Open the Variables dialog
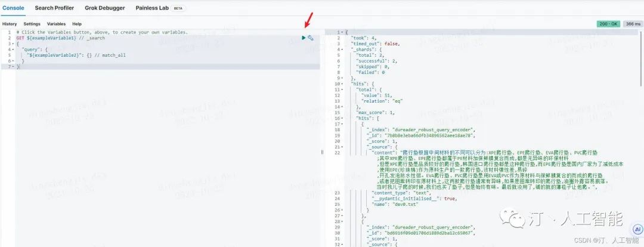The height and width of the screenshot is (247, 644). [56, 24]
